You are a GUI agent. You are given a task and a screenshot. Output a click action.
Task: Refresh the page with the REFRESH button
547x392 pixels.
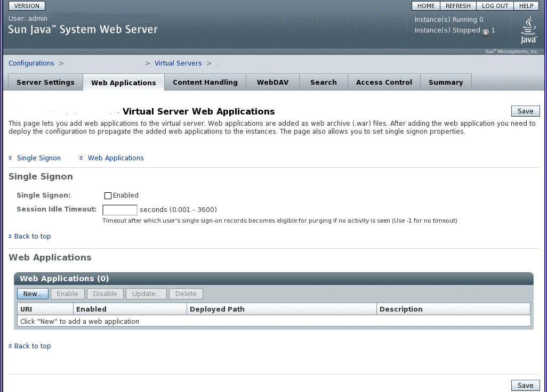[x=458, y=6]
